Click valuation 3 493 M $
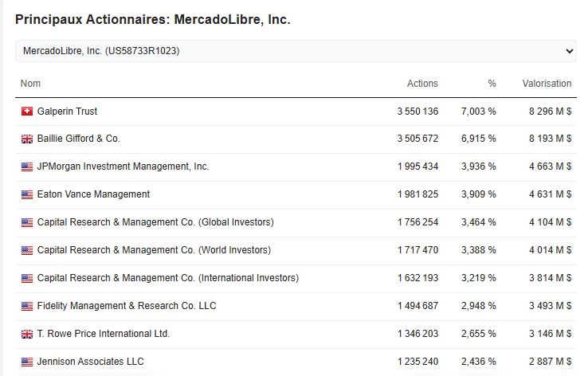Image resolution: width=588 pixels, height=376 pixels. pyautogui.click(x=550, y=306)
